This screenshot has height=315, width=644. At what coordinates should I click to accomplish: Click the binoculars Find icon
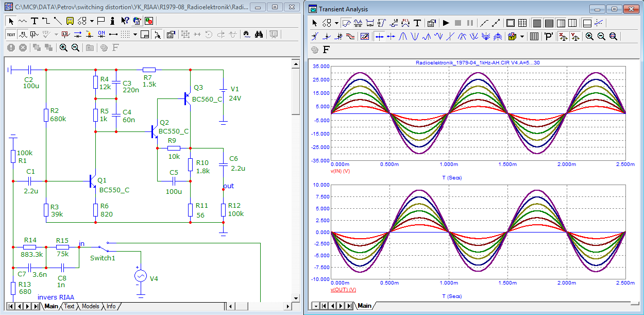click(259, 35)
